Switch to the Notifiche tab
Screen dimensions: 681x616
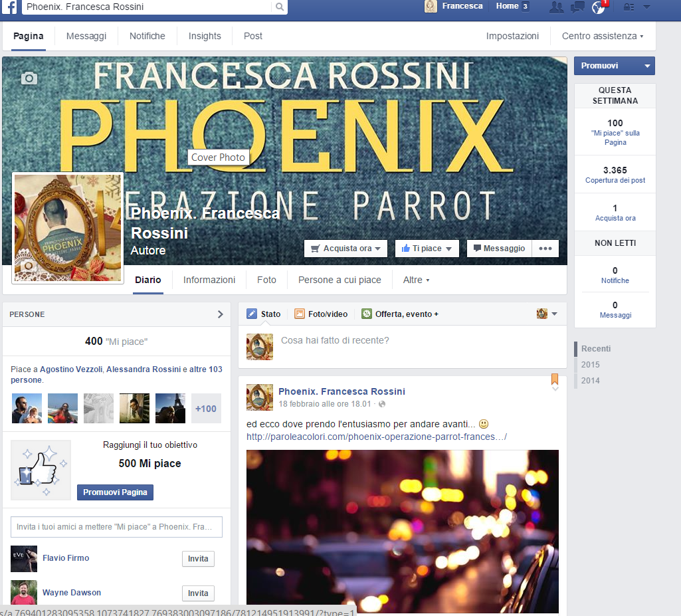pos(147,36)
